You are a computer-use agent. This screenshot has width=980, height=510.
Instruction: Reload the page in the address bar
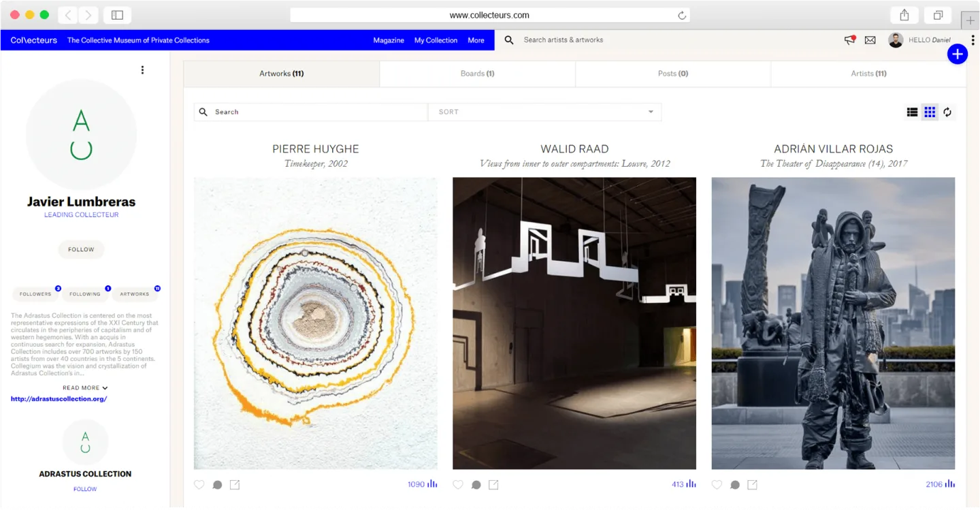[682, 15]
